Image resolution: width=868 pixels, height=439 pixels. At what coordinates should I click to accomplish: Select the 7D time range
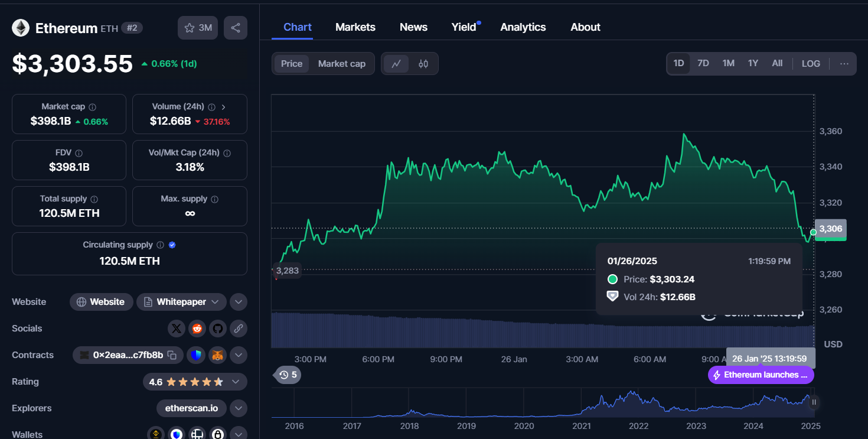pos(703,64)
